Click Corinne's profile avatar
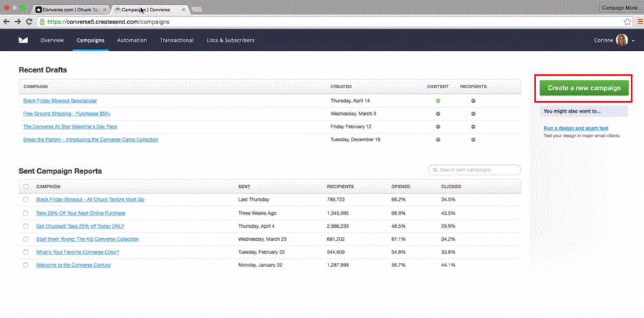Image resolution: width=644 pixels, height=318 pixels. (x=621, y=41)
